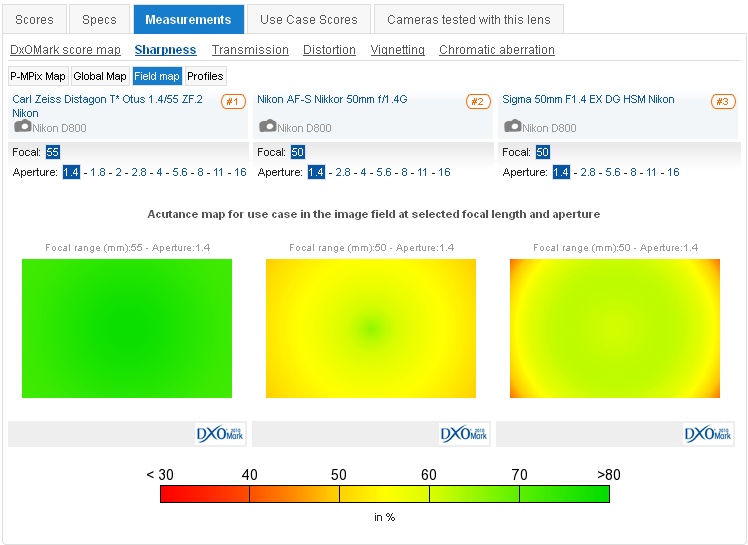This screenshot has height=545, width=748.
Task: Click the #3 rank badge
Action: [723, 101]
